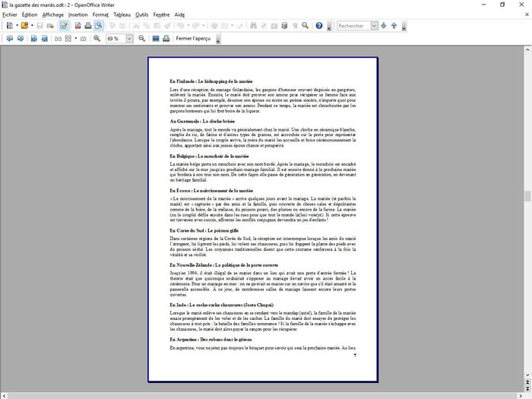Viewport: 532px width, 399px height.
Task: Click the OpenOffice Writer document title bar icon
Action: pyautogui.click(x=5, y=5)
